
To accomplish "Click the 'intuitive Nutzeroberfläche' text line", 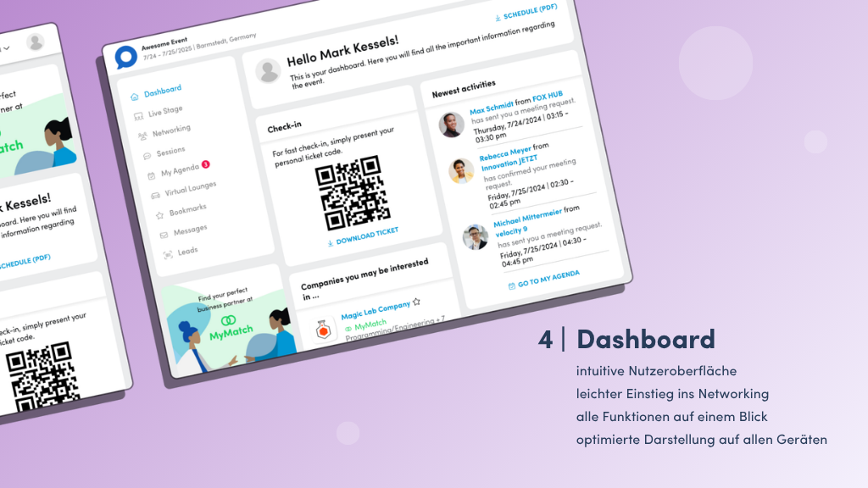I will [x=657, y=371].
